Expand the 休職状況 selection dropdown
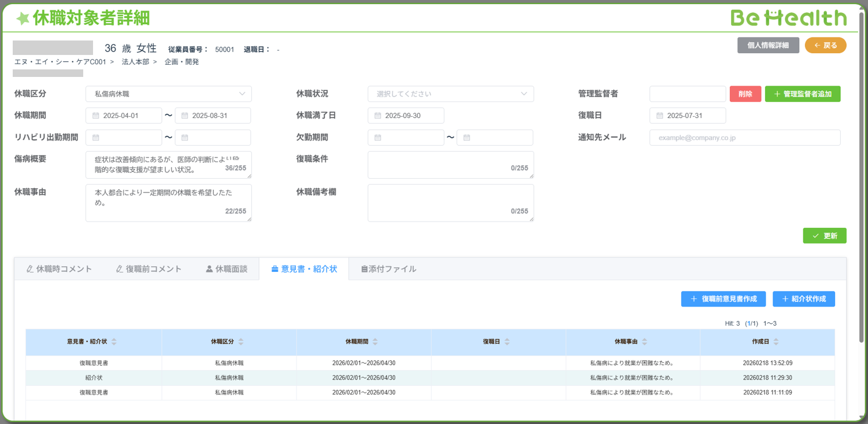This screenshot has width=868, height=424. pyautogui.click(x=450, y=94)
